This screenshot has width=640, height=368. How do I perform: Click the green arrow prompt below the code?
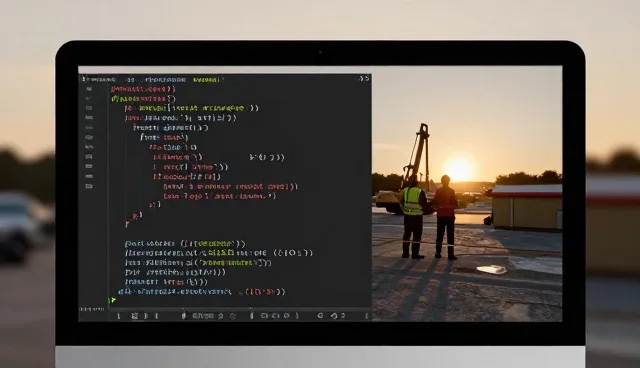pos(112,301)
